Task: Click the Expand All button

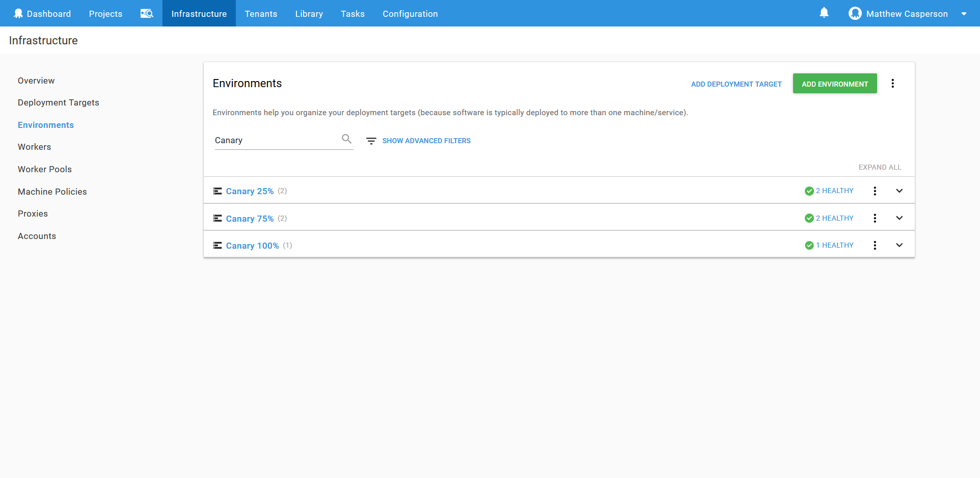Action: (x=880, y=167)
